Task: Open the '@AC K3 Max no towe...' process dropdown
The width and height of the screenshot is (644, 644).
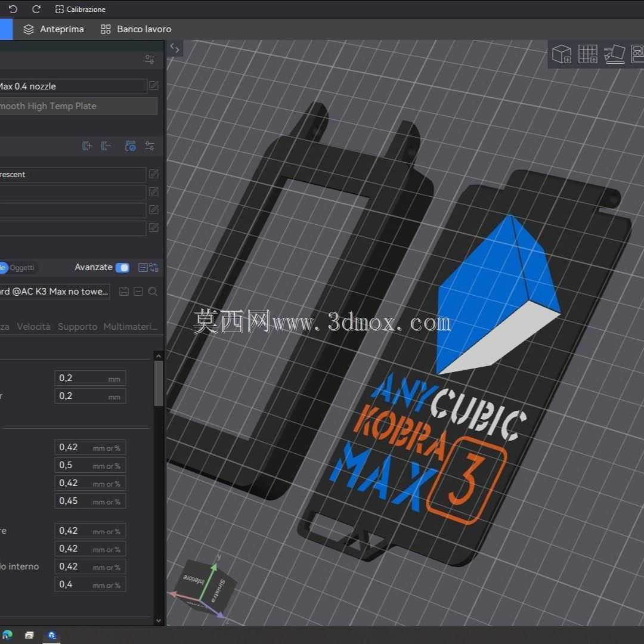Action: click(x=55, y=292)
